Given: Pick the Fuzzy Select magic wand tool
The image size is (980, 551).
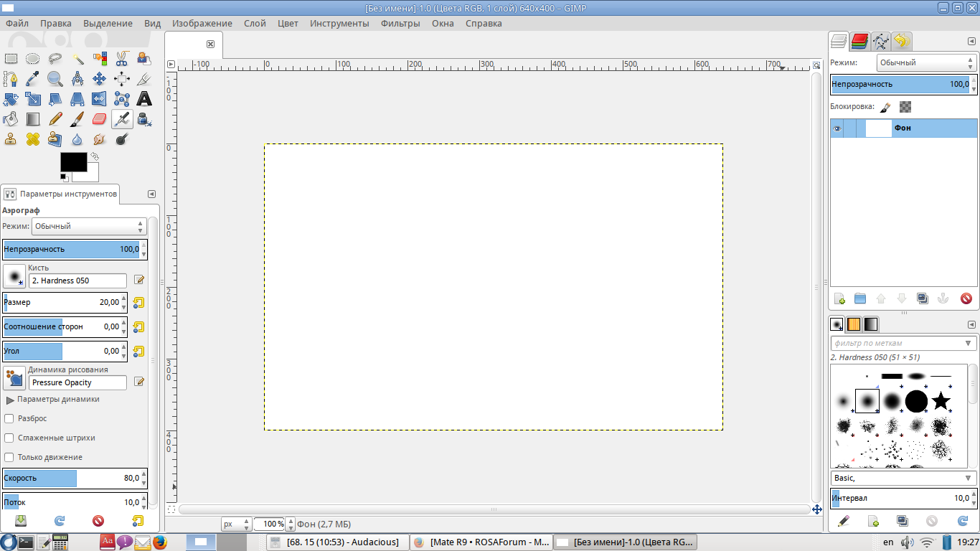Looking at the screenshot, I should [x=77, y=59].
